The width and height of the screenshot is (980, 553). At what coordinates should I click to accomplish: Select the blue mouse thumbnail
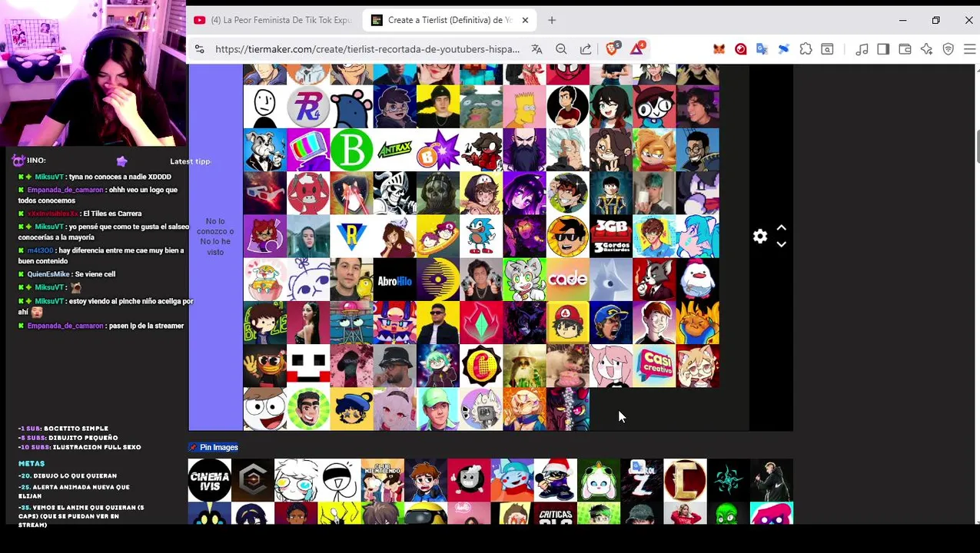point(351,107)
